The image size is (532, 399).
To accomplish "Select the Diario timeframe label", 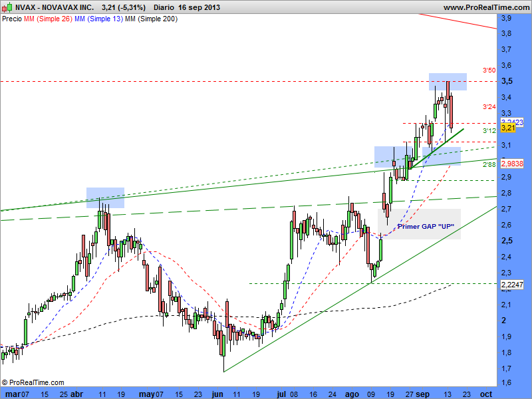I will tap(164, 7).
